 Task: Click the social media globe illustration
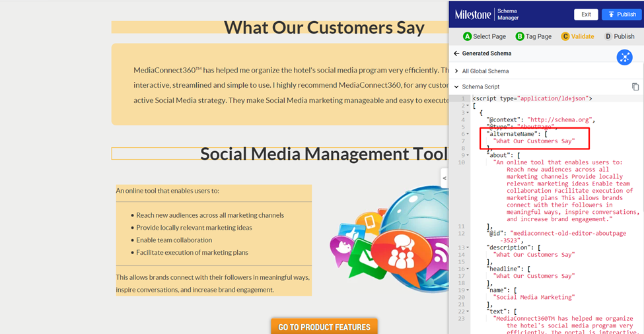click(x=389, y=240)
